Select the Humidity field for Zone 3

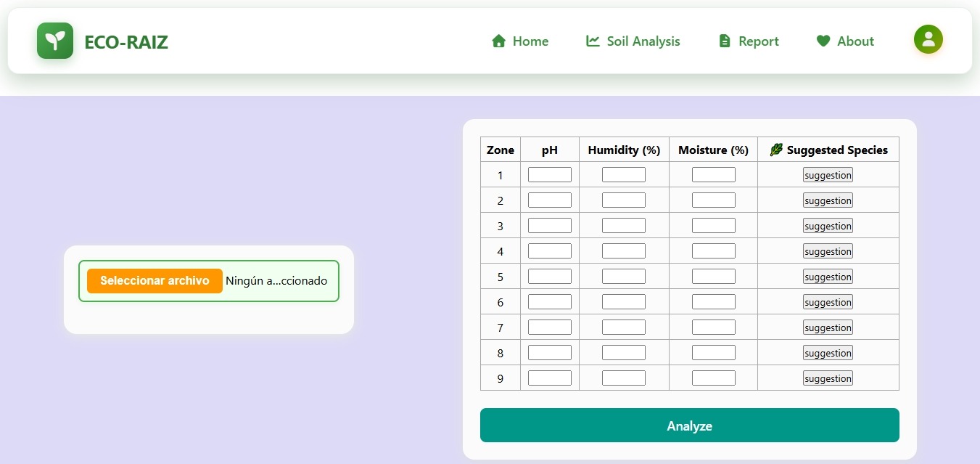point(624,225)
